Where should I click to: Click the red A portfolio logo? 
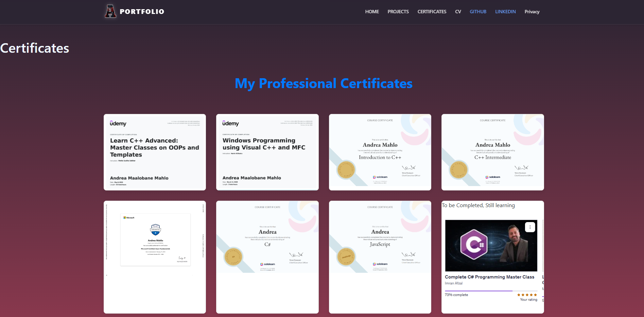110,11
